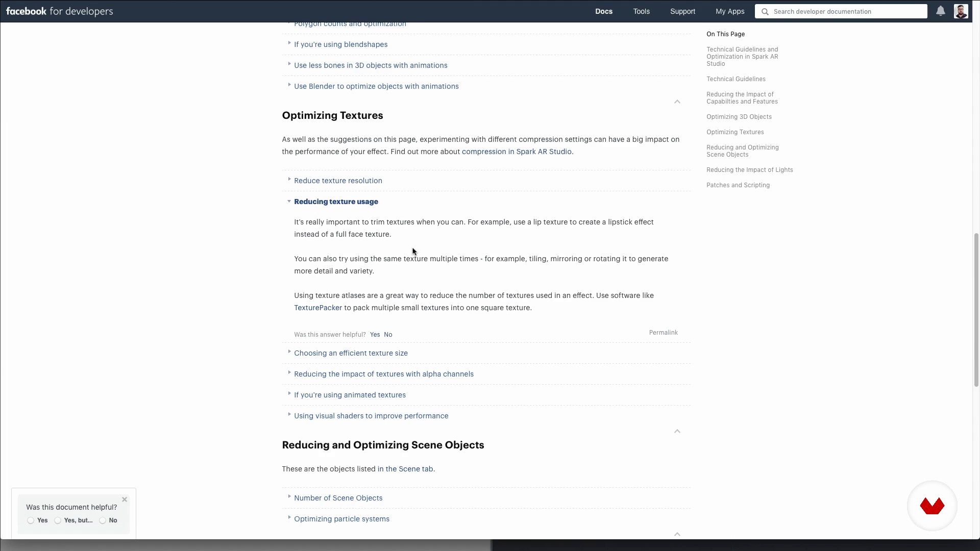Select No radio for document helpful
The image size is (980, 551).
point(103,520)
